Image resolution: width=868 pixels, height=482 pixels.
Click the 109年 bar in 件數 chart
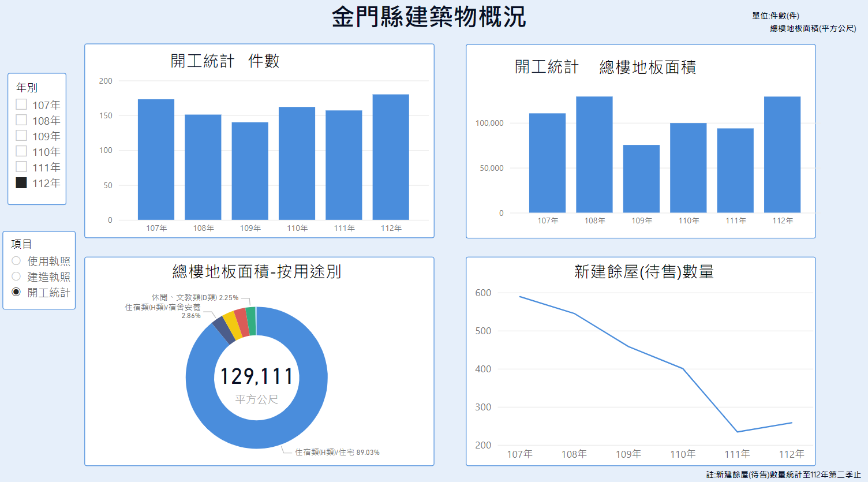(250, 171)
